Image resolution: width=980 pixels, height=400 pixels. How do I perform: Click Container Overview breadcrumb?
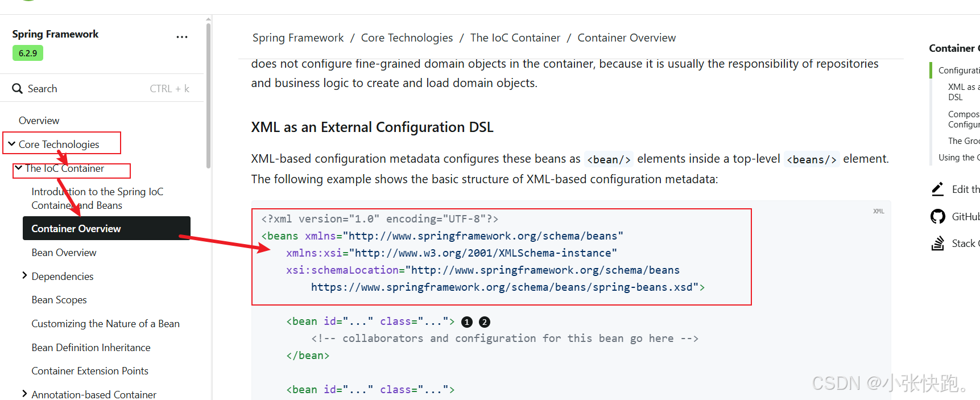[627, 38]
